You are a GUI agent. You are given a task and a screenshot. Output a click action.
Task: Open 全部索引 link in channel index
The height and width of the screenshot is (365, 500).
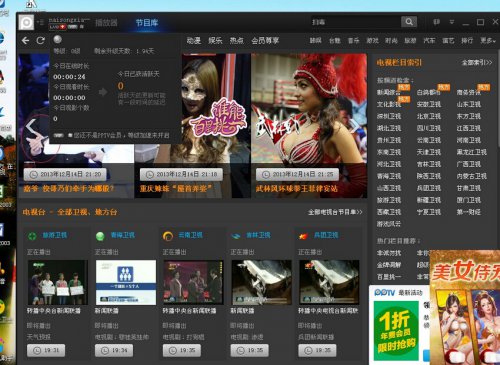(x=477, y=62)
